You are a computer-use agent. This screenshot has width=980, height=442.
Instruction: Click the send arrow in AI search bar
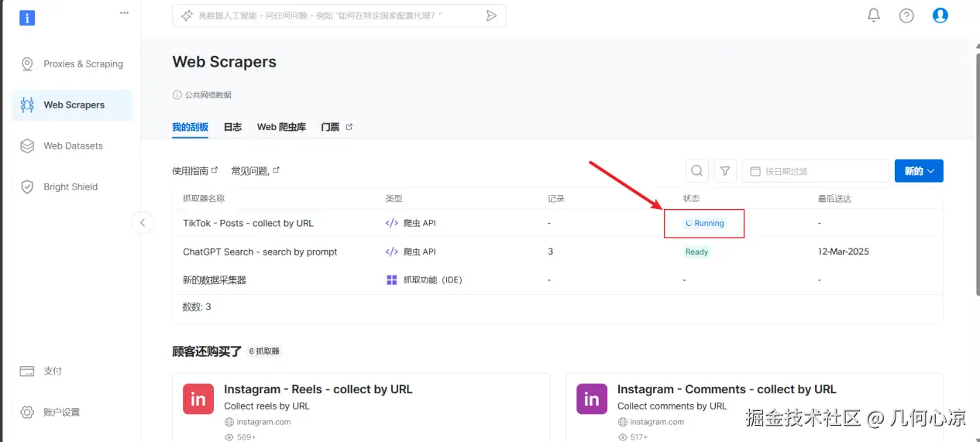(491, 15)
